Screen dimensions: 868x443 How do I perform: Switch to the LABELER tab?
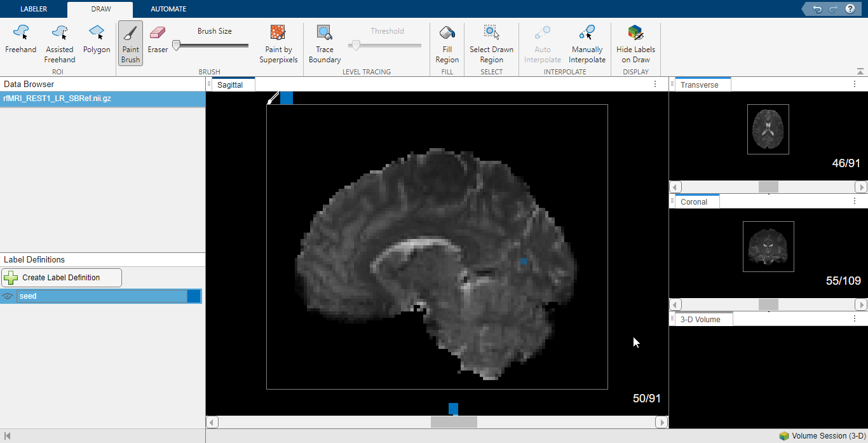coord(34,9)
